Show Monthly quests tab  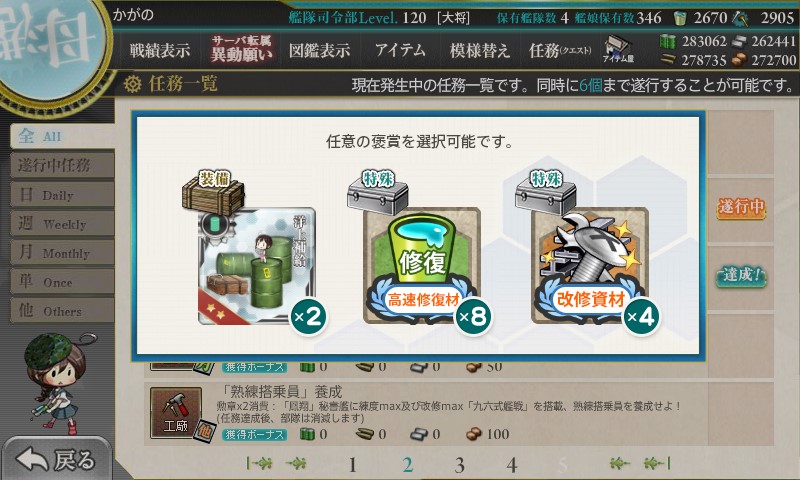(x=62, y=253)
